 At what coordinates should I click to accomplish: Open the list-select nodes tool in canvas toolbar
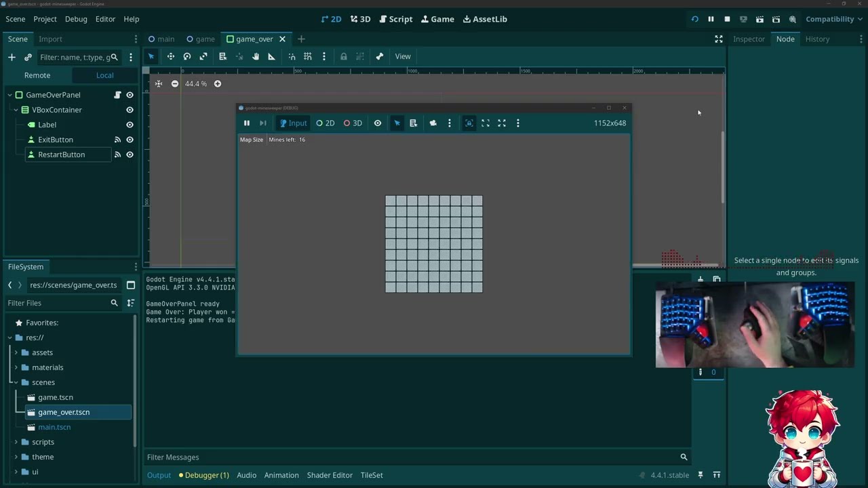tap(222, 56)
